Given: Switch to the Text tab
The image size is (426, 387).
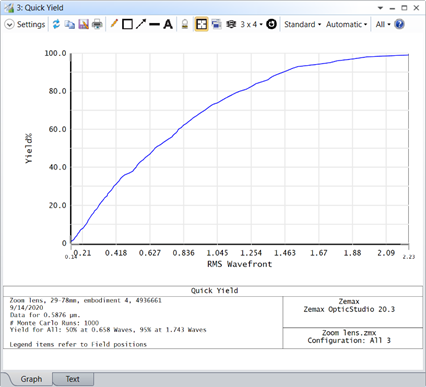Looking at the screenshot, I should click(x=72, y=379).
